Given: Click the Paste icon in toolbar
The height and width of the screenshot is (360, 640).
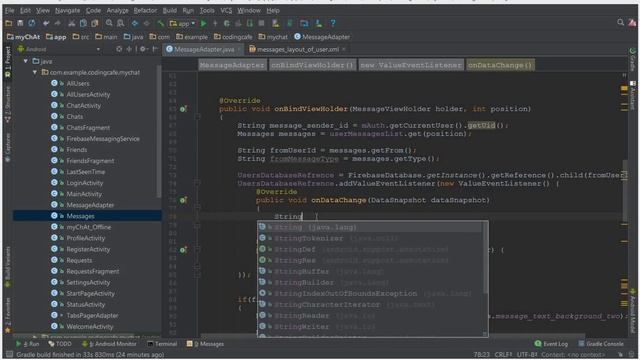Looking at the screenshot, I should coord(95,24).
